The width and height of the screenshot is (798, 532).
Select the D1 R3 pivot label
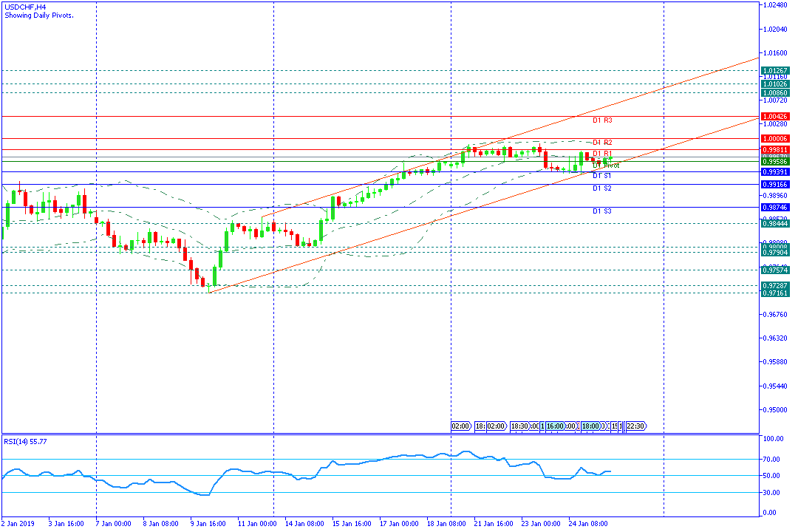pyautogui.click(x=602, y=120)
